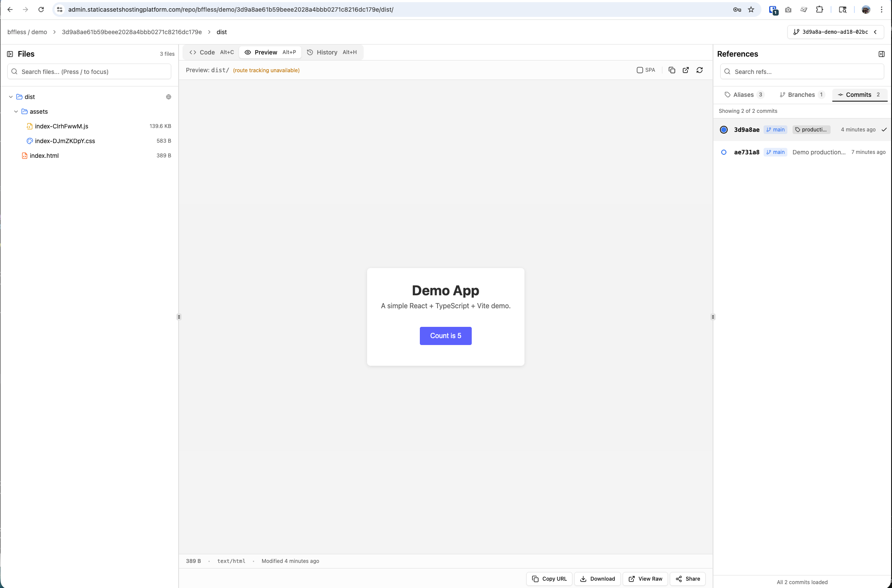Switch to the Aliases tab
The height and width of the screenshot is (588, 892).
[x=744, y=95]
